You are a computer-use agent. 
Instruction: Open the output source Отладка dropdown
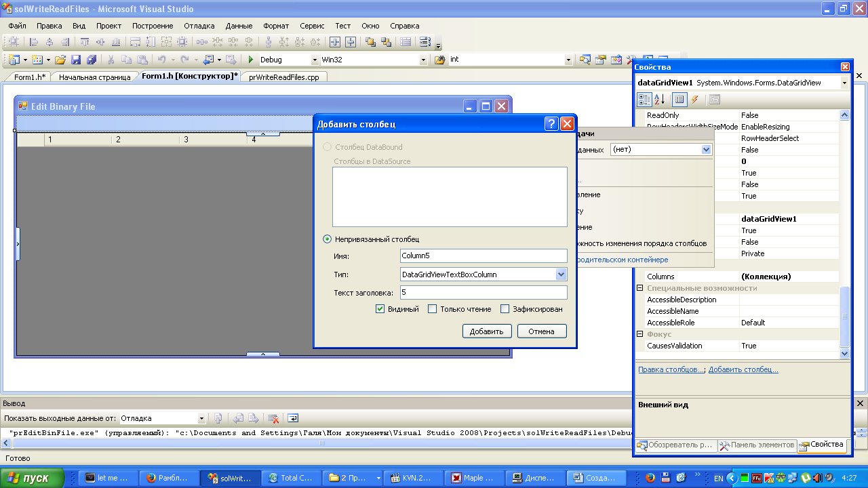coord(201,418)
